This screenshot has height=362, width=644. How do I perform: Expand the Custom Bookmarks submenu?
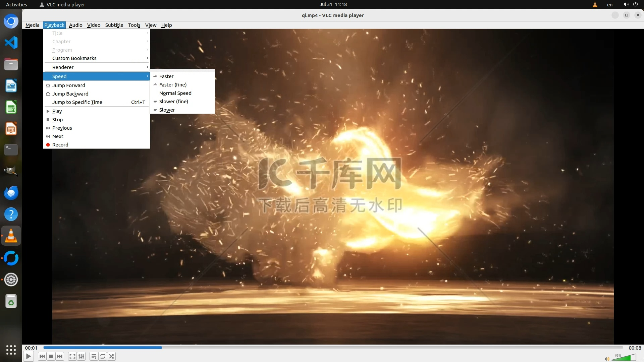[x=74, y=58]
